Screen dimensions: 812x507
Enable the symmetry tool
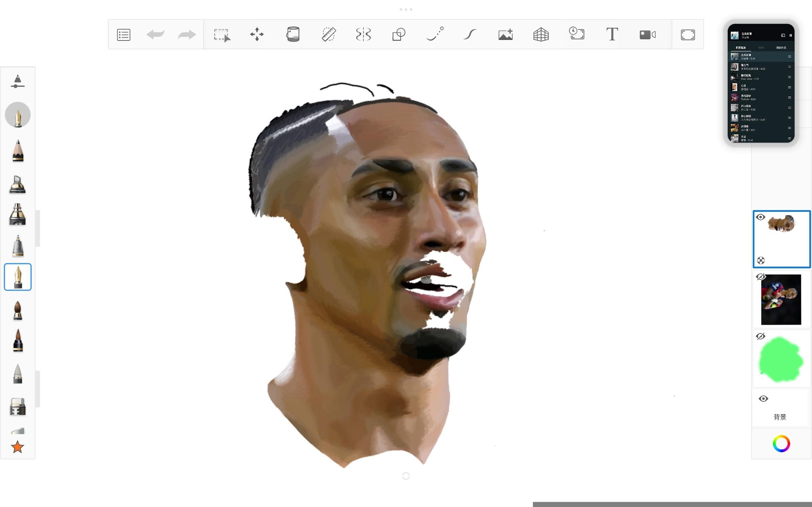point(363,34)
